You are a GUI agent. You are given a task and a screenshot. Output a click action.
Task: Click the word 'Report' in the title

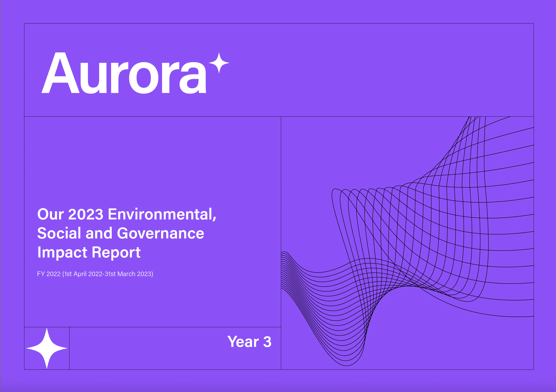click(116, 252)
